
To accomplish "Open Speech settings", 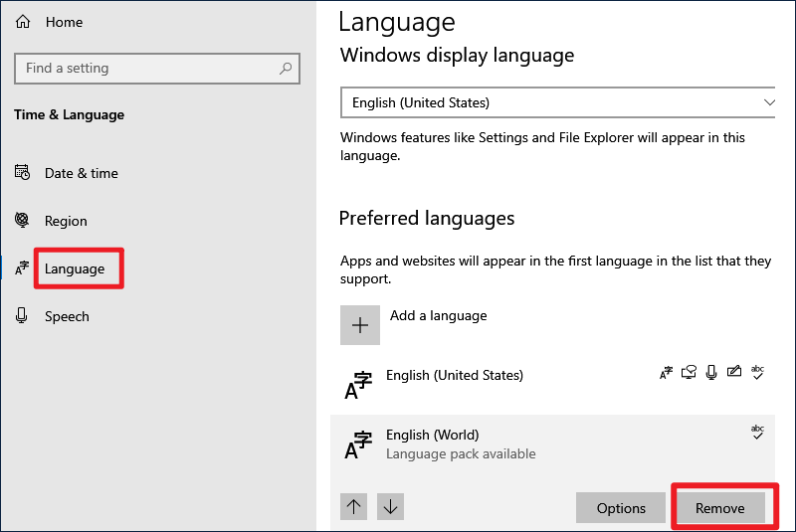I will pos(67,316).
